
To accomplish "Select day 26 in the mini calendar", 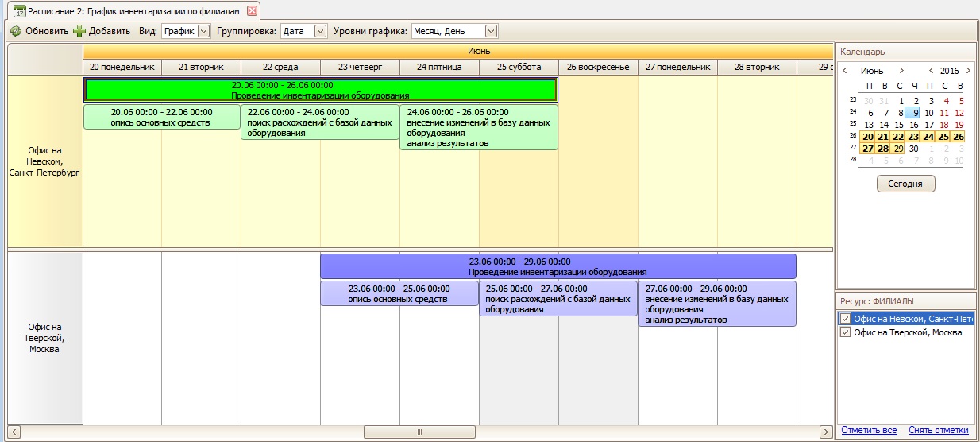I will (x=958, y=137).
